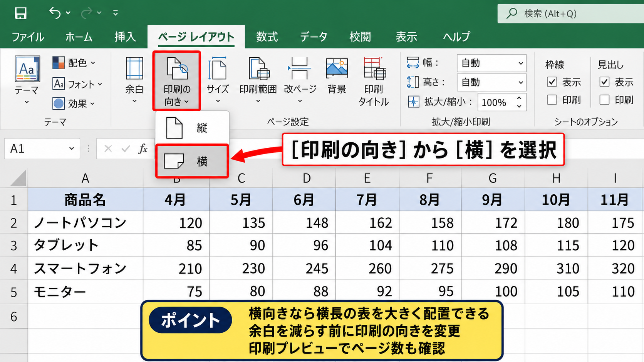The image size is (644, 362).
Task: Click the Select All corner triangle
Action: click(x=18, y=178)
